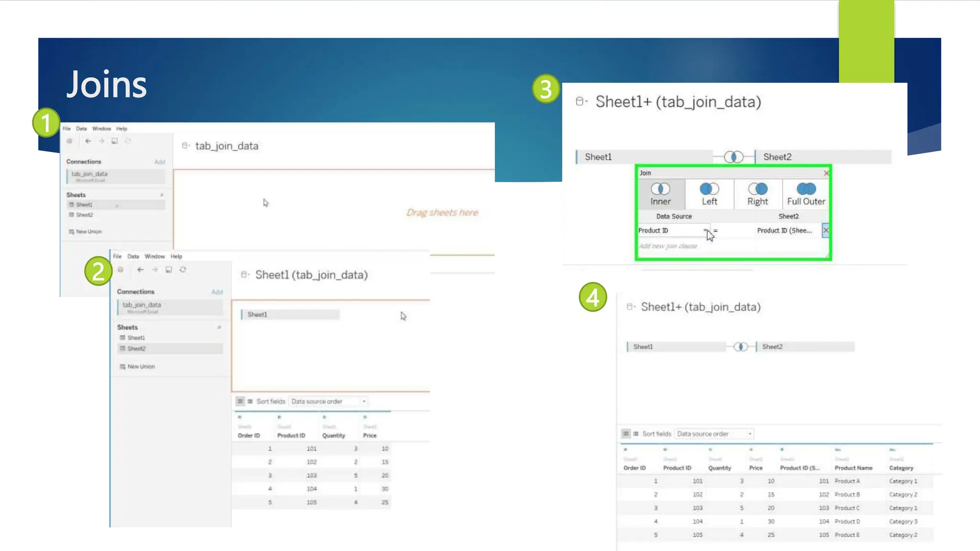Image resolution: width=980 pixels, height=551 pixels.
Task: Select Sheet2 in the Sheets list of step 2
Action: (137, 349)
